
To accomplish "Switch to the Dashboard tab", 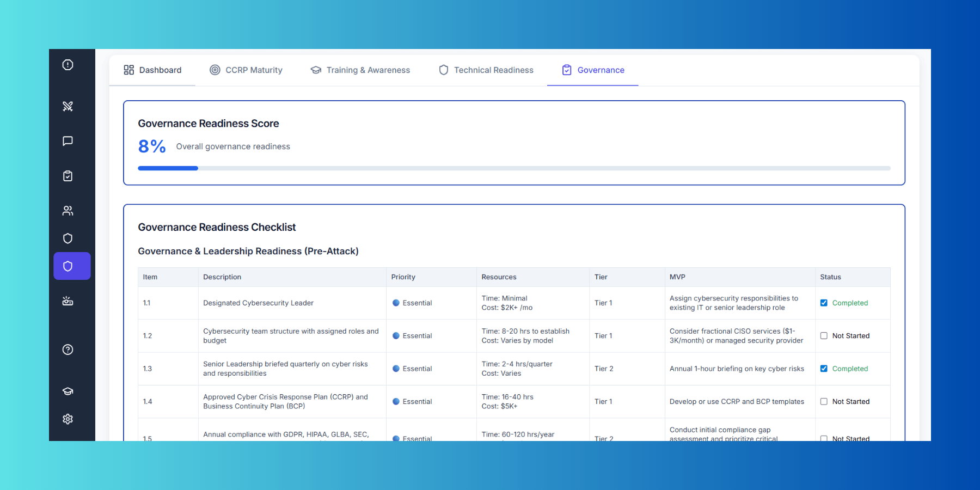I will 152,70.
